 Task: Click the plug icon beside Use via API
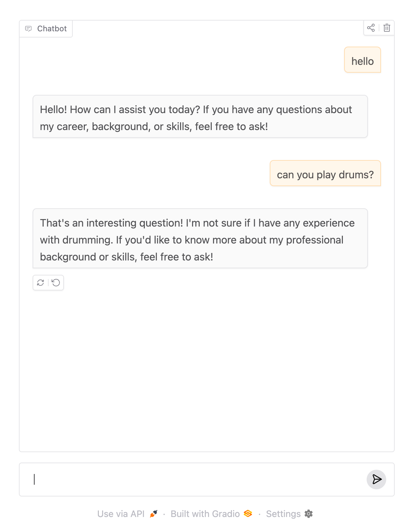coord(154,514)
